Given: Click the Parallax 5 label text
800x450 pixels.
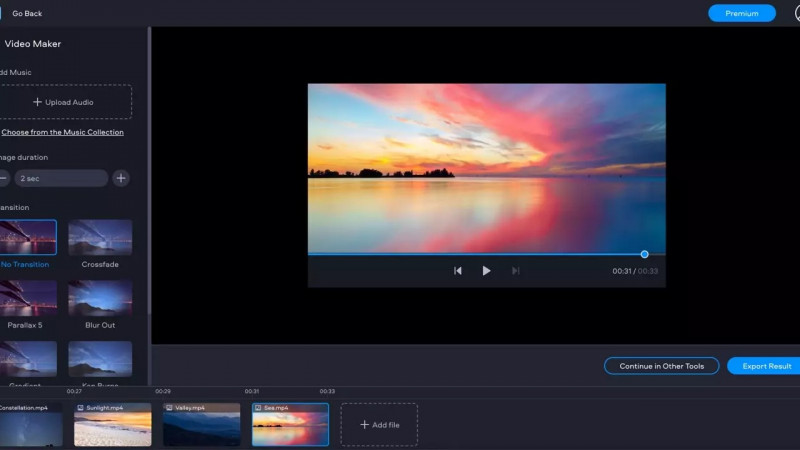Looking at the screenshot, I should click(24, 325).
